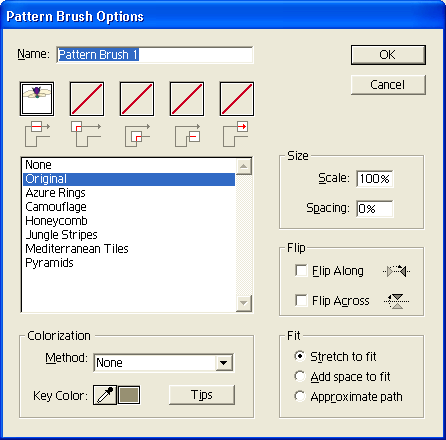Select the inner corner tile box
This screenshot has width=446, height=440.
(137, 99)
